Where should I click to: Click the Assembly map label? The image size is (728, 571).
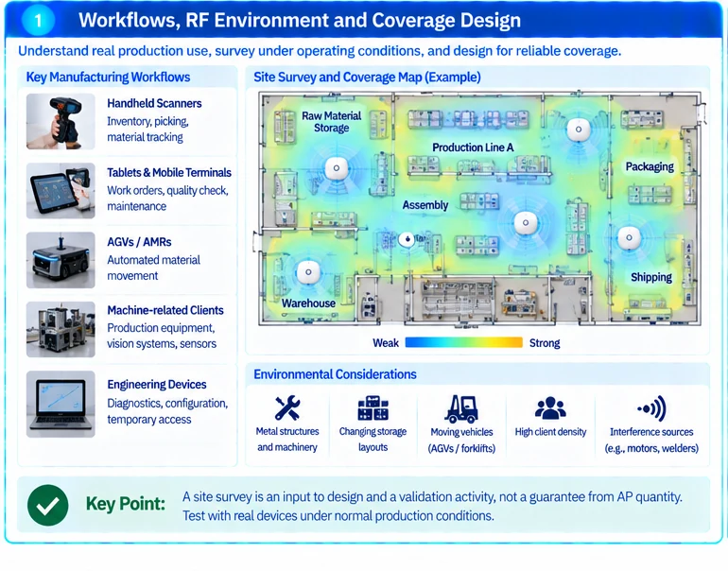pos(425,205)
